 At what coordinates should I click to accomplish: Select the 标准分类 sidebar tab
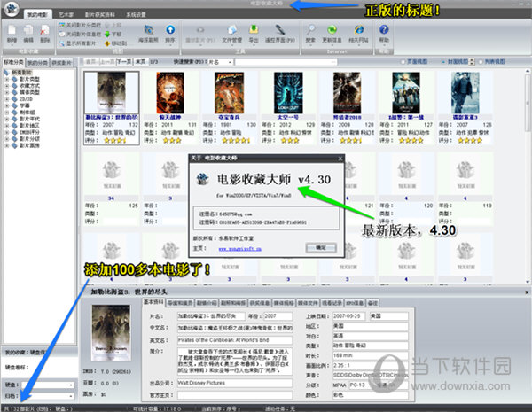coord(13,62)
